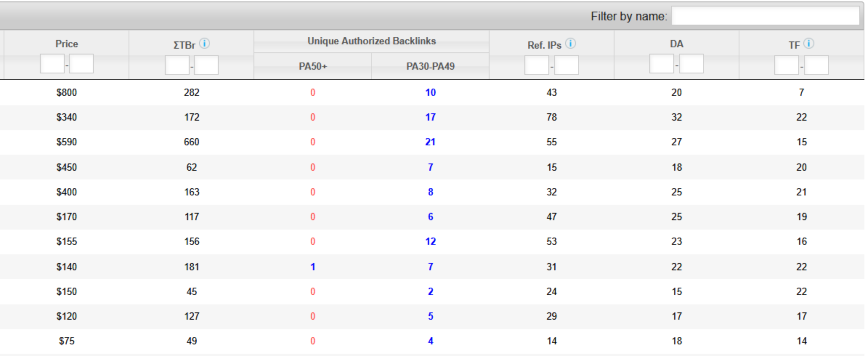Sort by the Price column header
This screenshot has width=868, height=356.
(x=66, y=44)
